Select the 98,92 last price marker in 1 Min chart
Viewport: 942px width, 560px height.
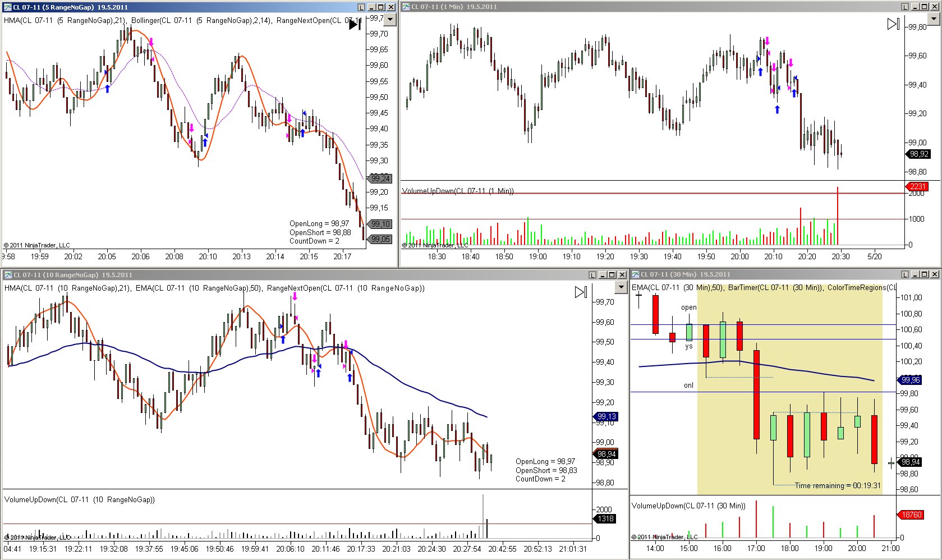918,154
